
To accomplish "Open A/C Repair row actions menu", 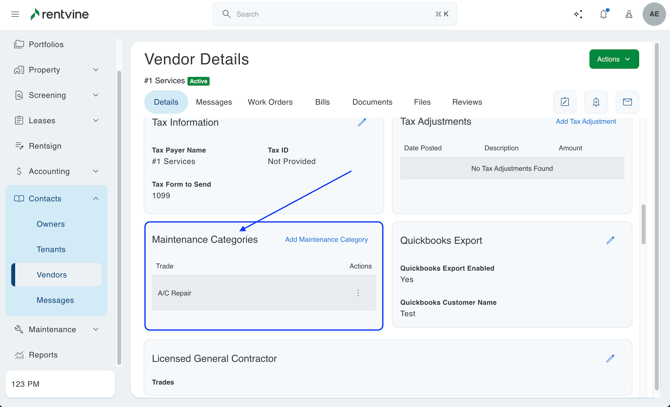I will coord(358,293).
